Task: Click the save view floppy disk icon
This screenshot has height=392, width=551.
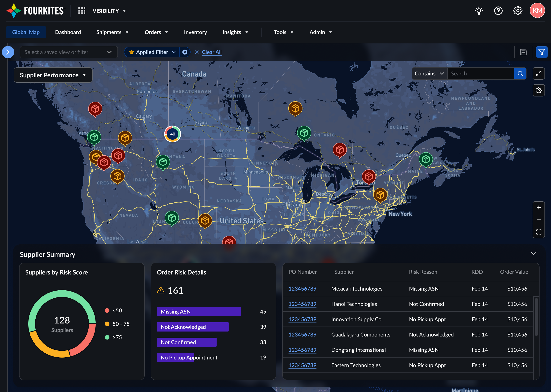Action: (x=523, y=52)
